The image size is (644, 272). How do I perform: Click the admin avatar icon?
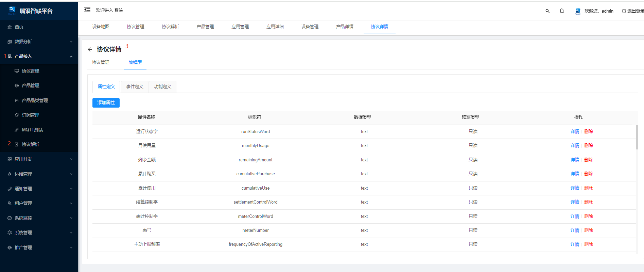pos(578,11)
